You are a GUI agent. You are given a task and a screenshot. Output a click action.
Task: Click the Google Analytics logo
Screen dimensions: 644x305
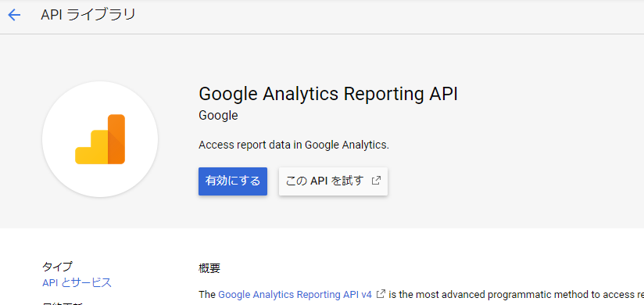tap(100, 139)
